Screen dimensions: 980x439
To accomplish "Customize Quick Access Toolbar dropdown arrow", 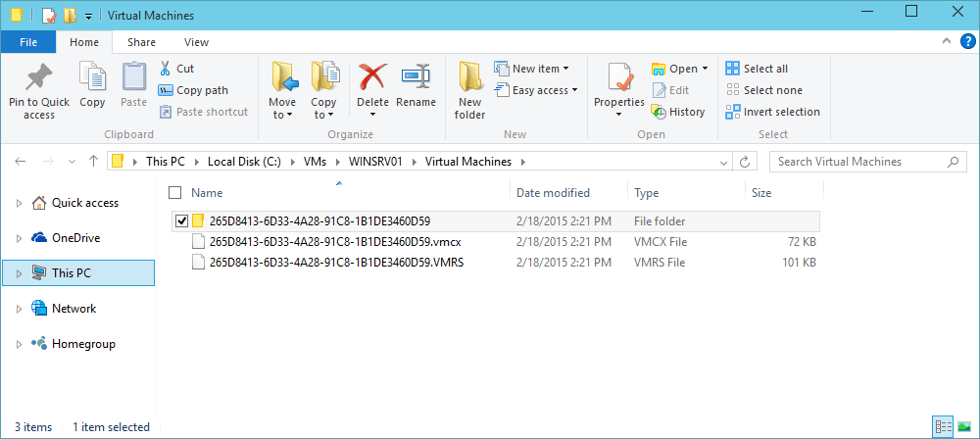I will click(88, 17).
